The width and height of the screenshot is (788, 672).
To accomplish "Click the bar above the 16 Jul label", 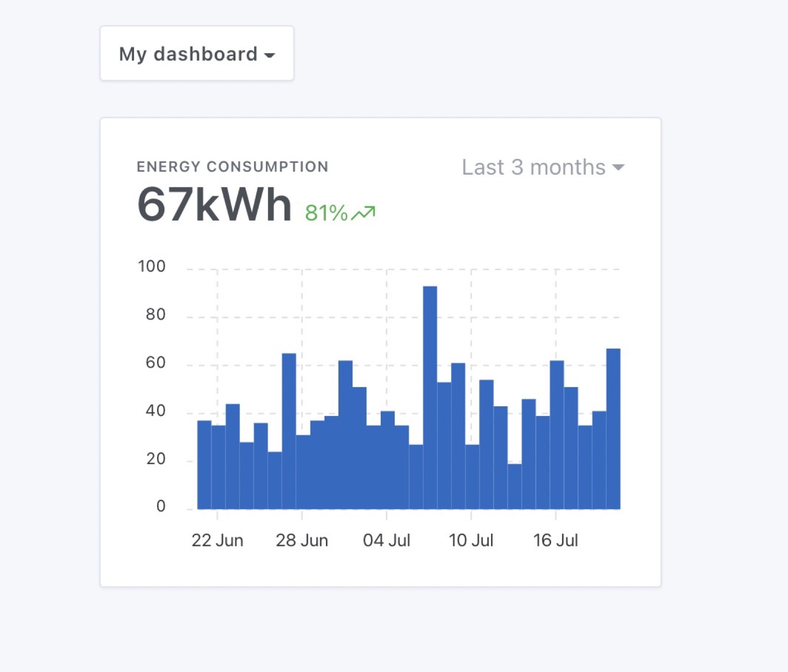I will click(556, 433).
